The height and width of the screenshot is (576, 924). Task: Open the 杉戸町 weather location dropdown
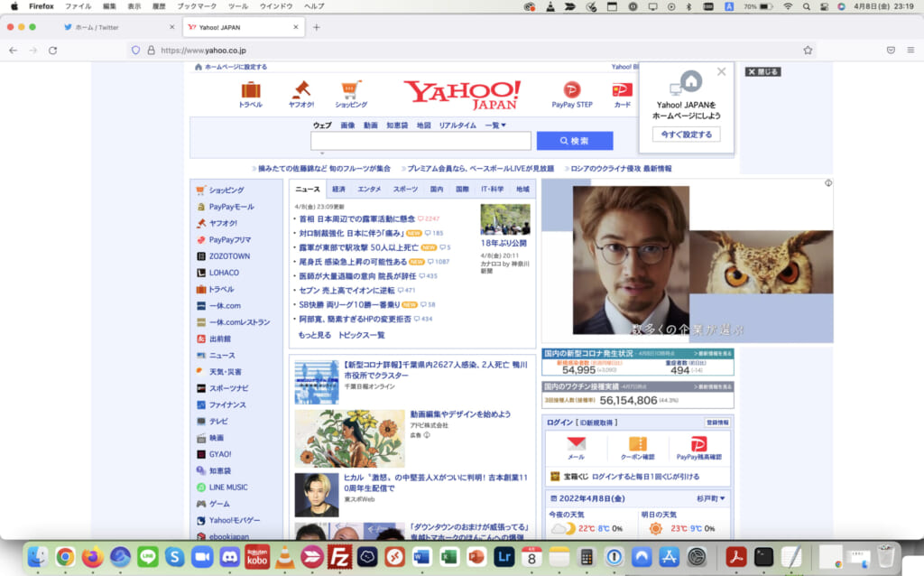709,498
